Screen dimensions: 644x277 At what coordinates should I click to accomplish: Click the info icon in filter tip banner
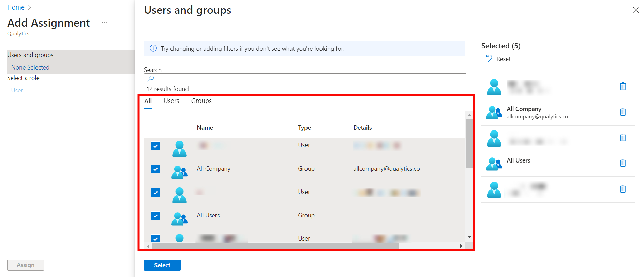tap(153, 48)
